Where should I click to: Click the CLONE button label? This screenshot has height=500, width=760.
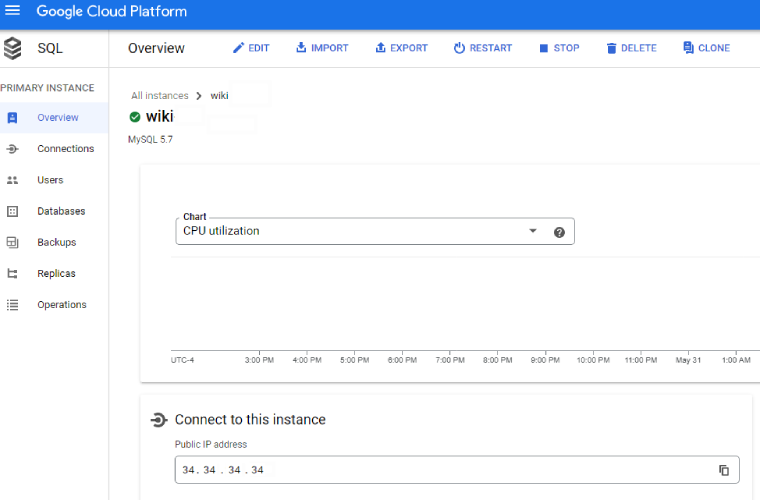tap(713, 48)
